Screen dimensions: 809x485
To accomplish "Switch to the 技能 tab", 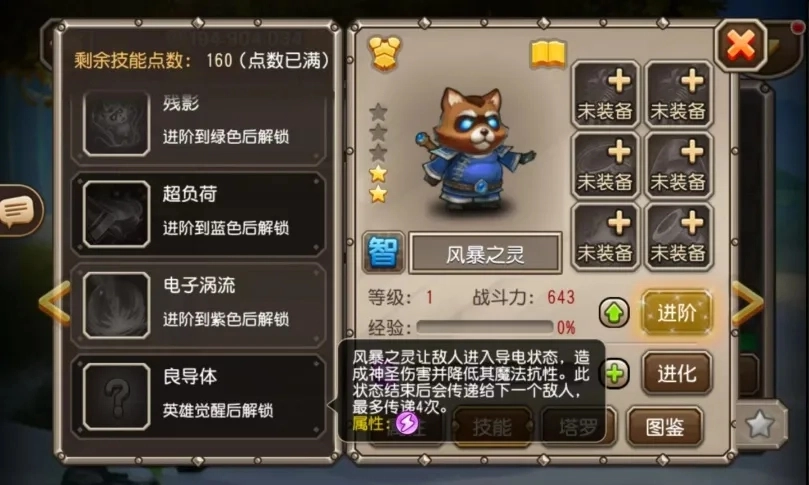I will [492, 426].
